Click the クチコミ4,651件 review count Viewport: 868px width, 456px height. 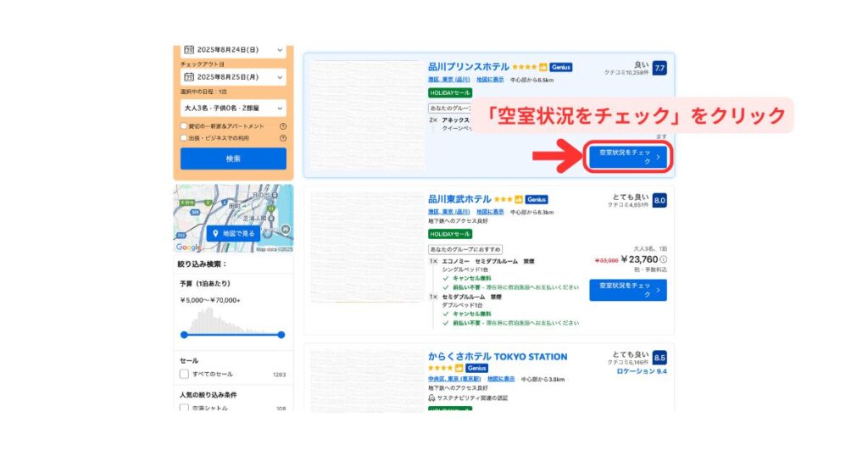point(628,205)
